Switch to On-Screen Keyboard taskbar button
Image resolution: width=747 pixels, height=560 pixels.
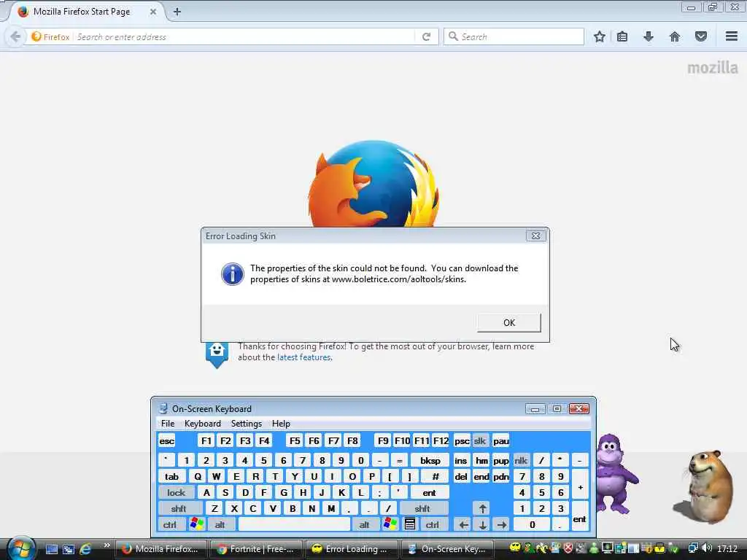[x=447, y=549]
